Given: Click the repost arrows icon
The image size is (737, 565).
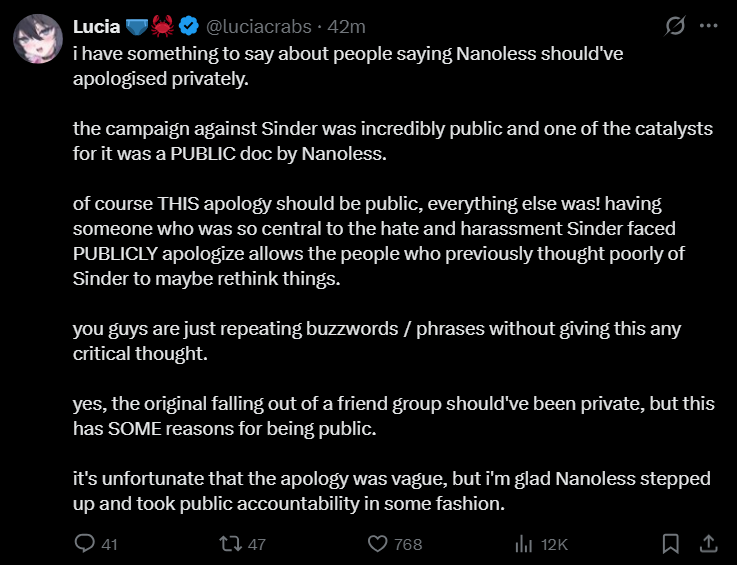Looking at the screenshot, I should pos(231,544).
